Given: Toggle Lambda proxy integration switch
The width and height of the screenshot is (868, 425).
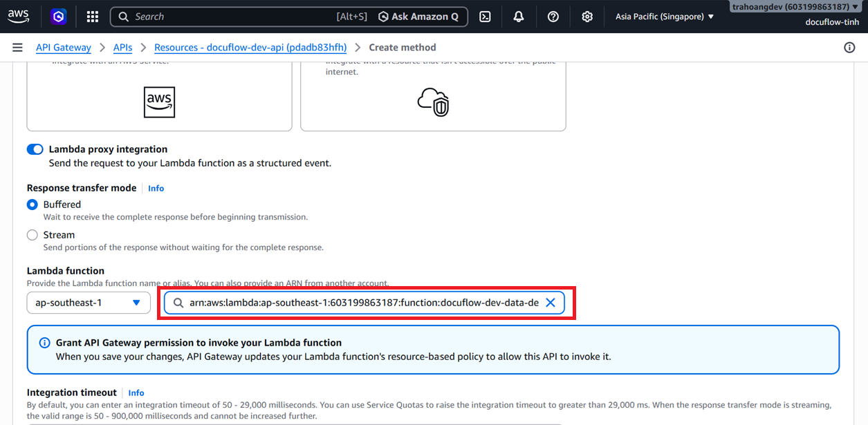Looking at the screenshot, I should click(35, 149).
